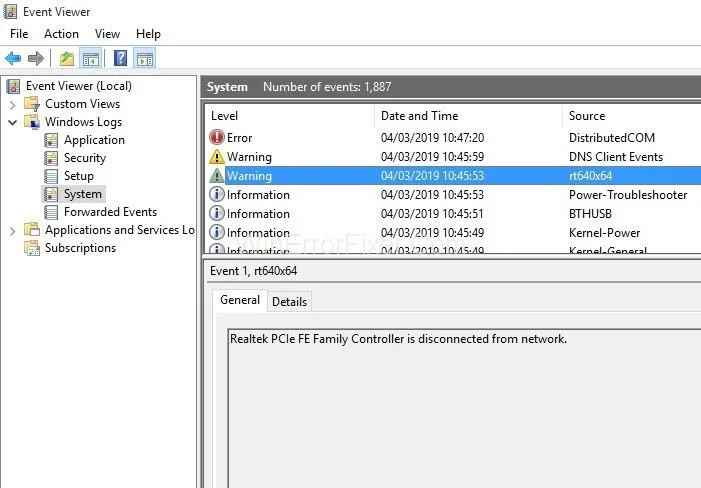Click the blue Help question-mark icon
Viewport: 701px width, 488px height.
tap(120, 59)
